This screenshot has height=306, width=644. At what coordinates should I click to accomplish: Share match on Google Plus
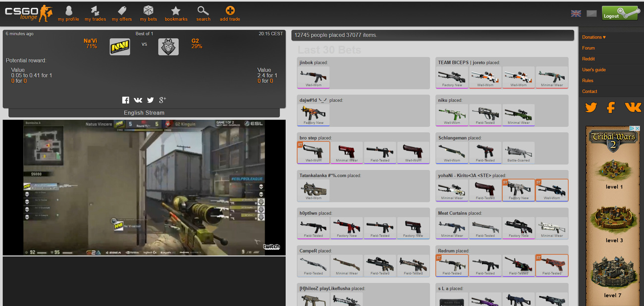[x=162, y=100]
